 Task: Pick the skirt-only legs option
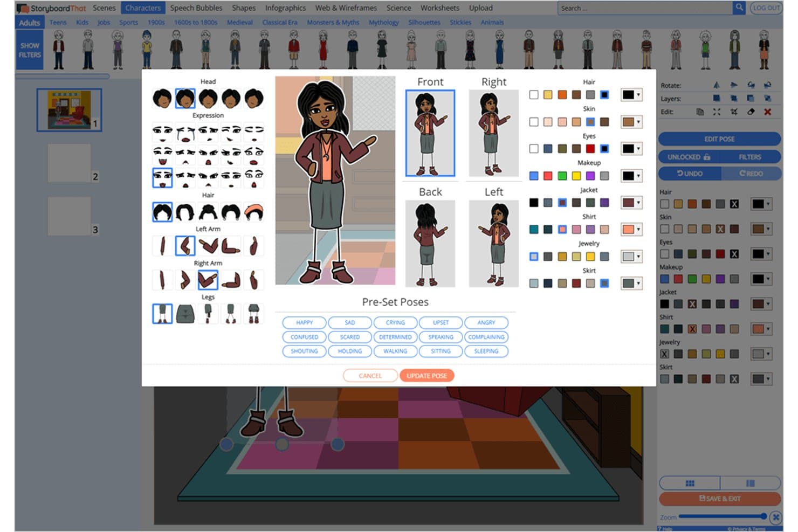[x=185, y=313]
